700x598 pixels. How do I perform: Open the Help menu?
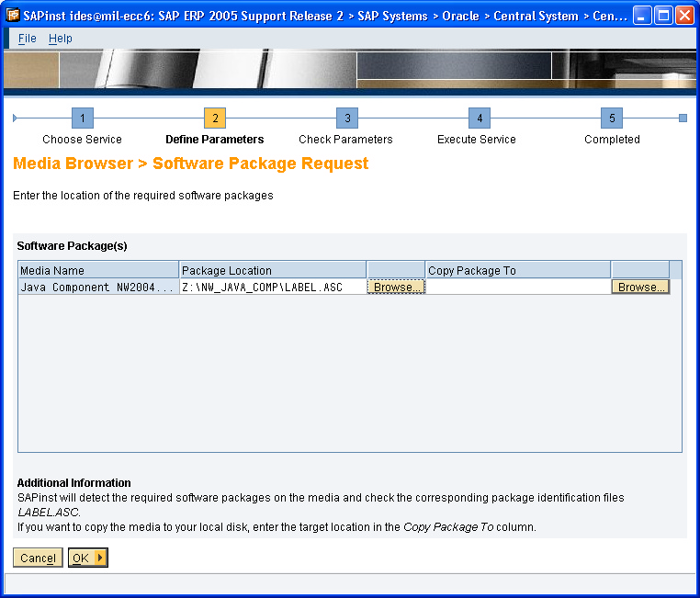click(x=61, y=39)
